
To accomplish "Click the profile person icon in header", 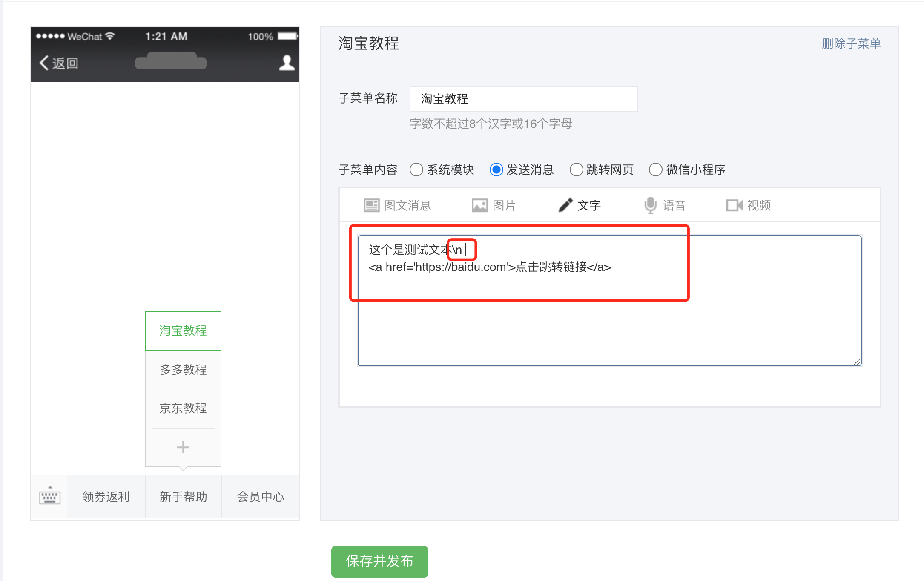I will [x=287, y=63].
